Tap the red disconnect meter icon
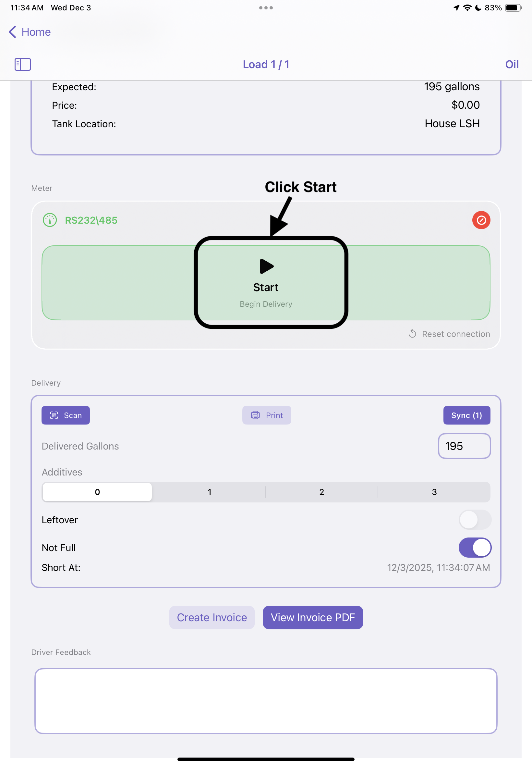Screen dimensions: 532x766 [481, 220]
